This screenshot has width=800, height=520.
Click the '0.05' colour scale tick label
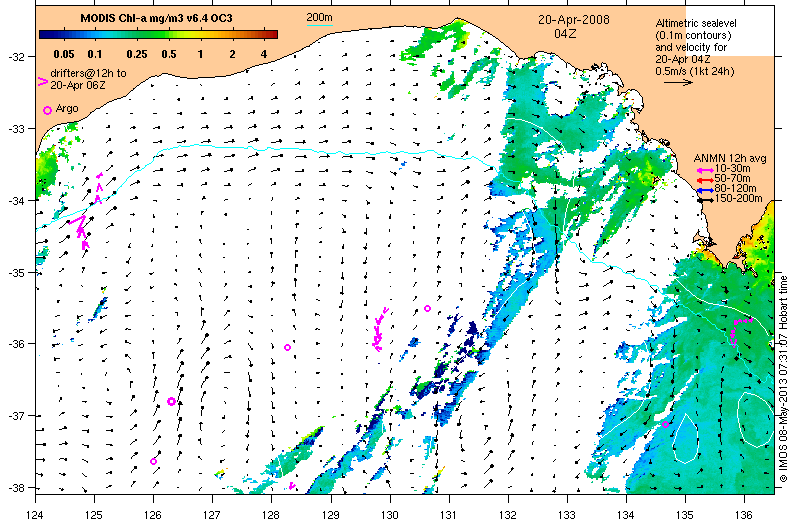point(64,54)
